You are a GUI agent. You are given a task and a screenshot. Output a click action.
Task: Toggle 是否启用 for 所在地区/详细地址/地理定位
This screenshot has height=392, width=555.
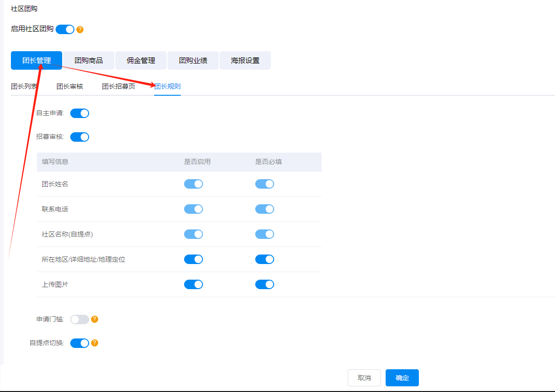194,259
